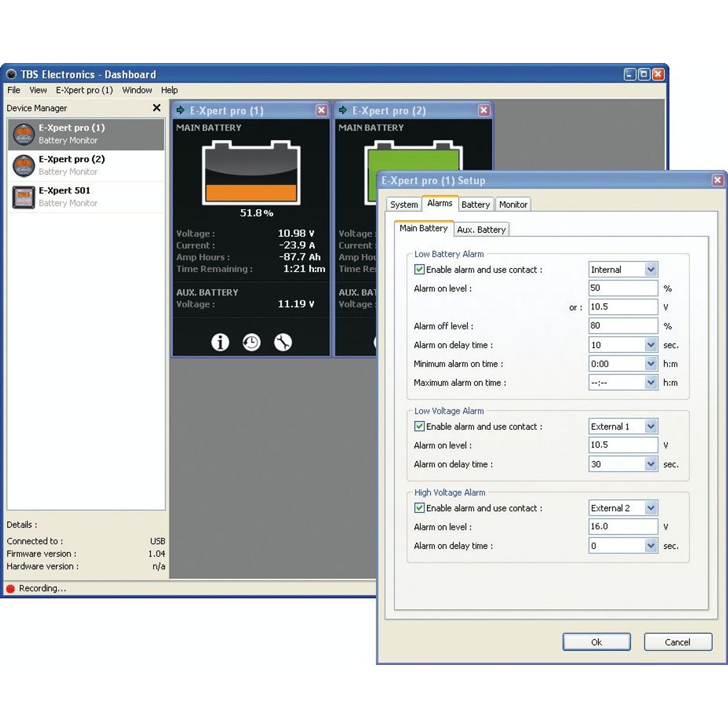Click Low Battery alarm on voltage 10.5 field
This screenshot has height=728, width=728.
623,307
